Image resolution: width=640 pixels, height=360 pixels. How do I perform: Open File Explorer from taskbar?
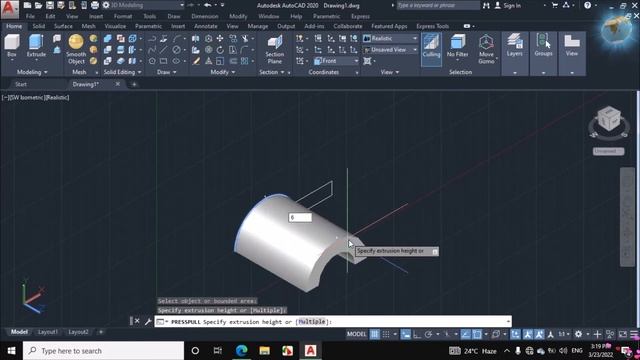pos(264,351)
